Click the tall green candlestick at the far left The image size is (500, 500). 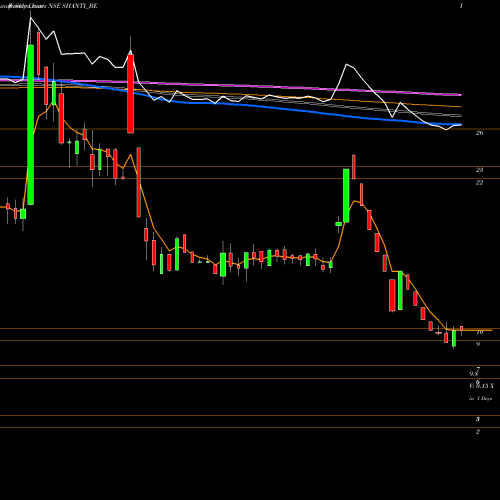click(31, 125)
